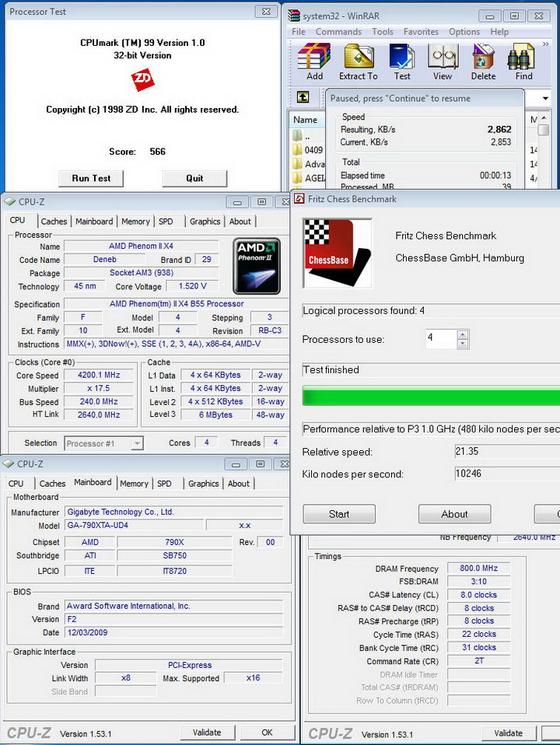Increase Processors to use with up arrow
The width and height of the screenshot is (560, 745).
point(463,334)
